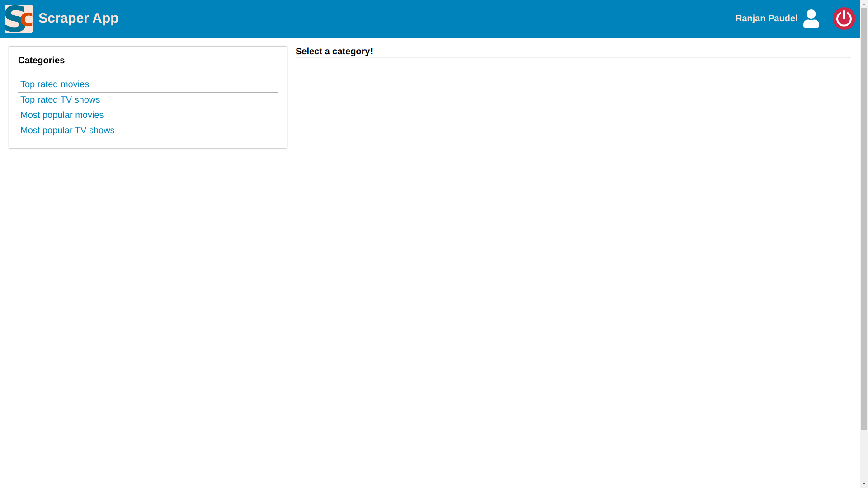Open Top rated movies category

[55, 84]
